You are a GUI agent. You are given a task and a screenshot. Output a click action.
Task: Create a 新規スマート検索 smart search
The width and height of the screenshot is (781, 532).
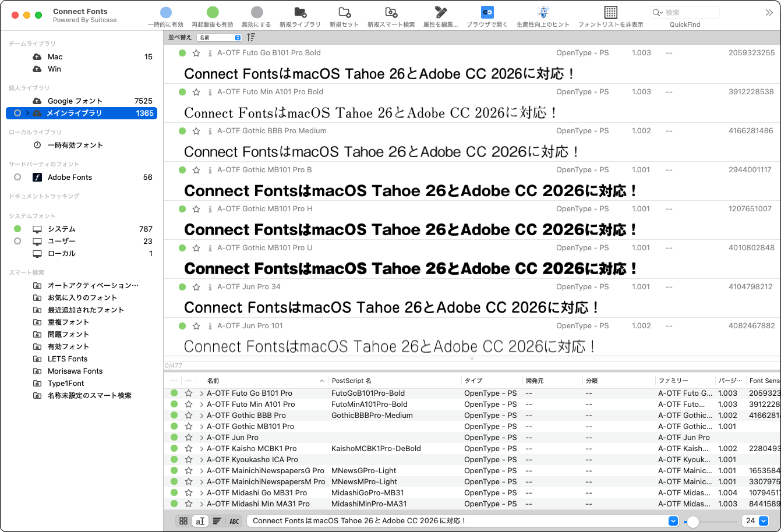391,12
